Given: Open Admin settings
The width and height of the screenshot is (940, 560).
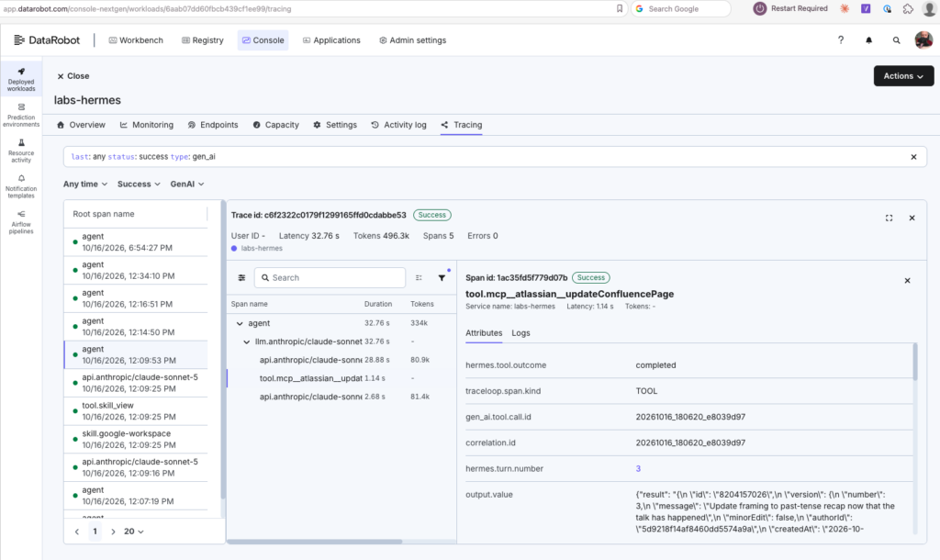Looking at the screenshot, I should (x=412, y=40).
